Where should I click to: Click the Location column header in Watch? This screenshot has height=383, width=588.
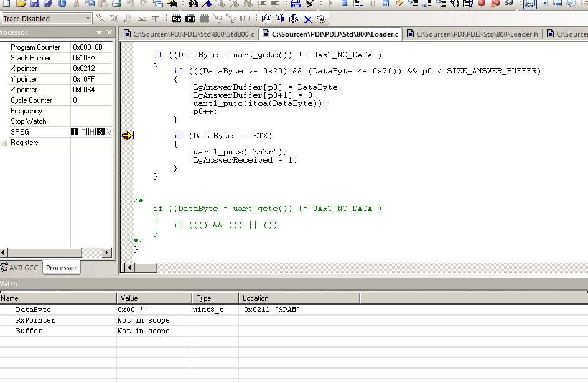click(x=299, y=298)
